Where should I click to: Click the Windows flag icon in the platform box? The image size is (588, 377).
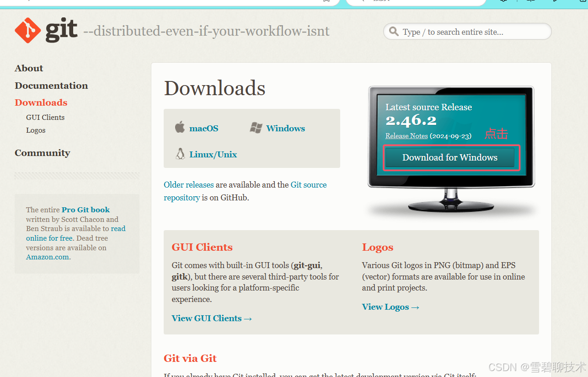[256, 128]
